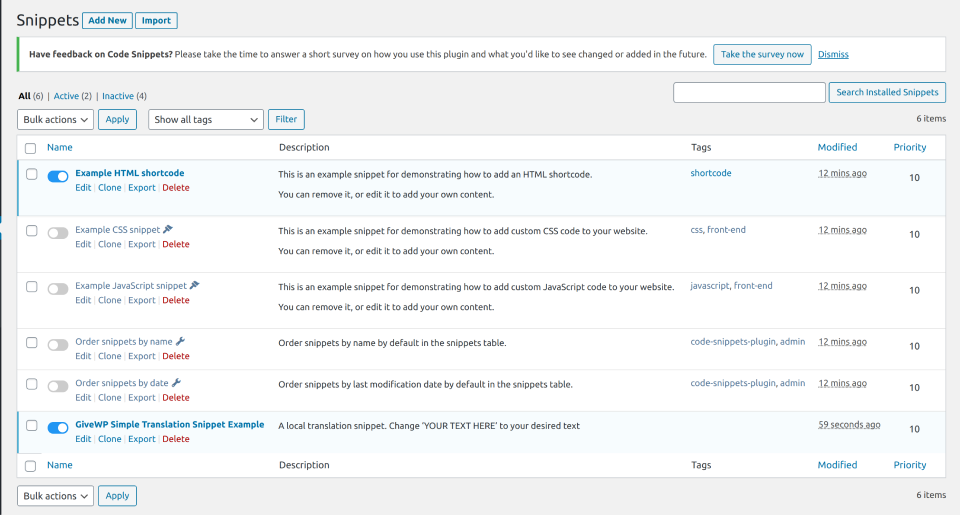
Task: Filter by the css tag
Action: pos(696,230)
